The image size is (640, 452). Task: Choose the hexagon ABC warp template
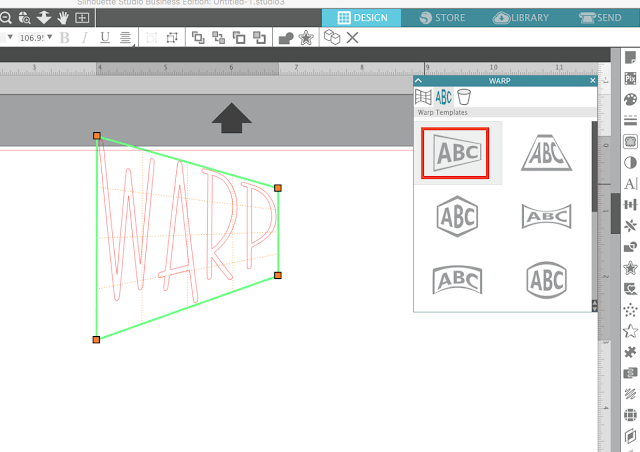click(457, 216)
